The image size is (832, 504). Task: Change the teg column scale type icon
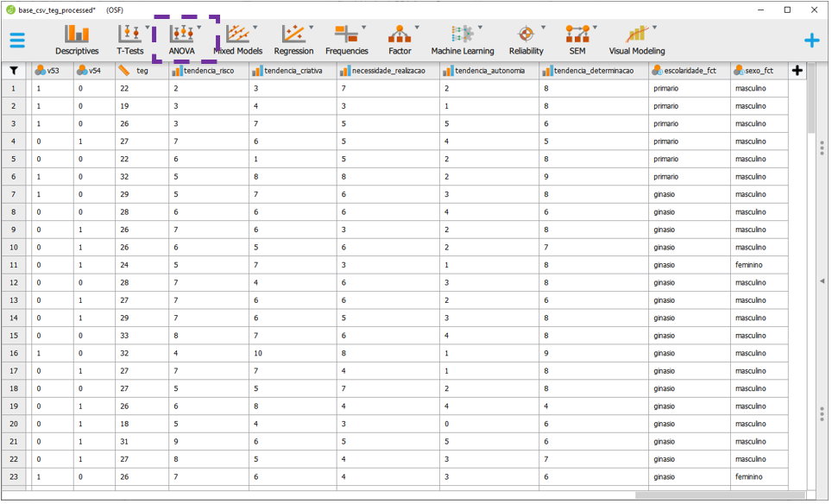pos(125,71)
